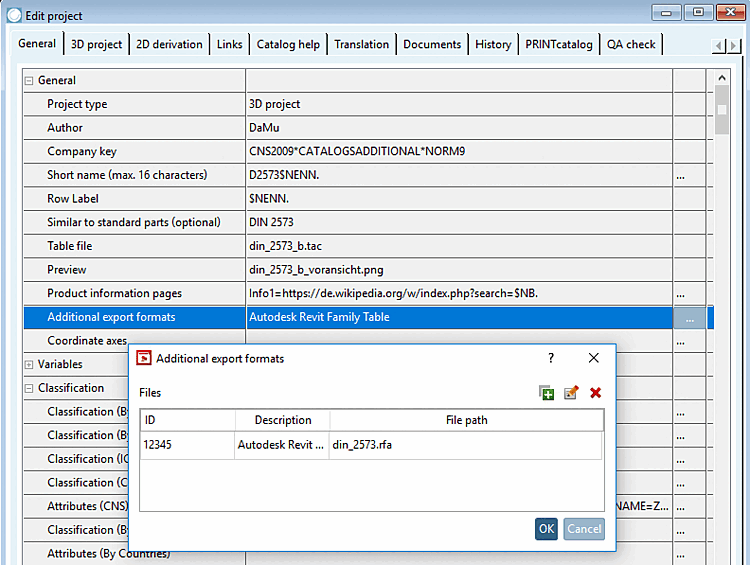This screenshot has width=750, height=565.
Task: Collapse the Classification section
Action: (x=29, y=388)
